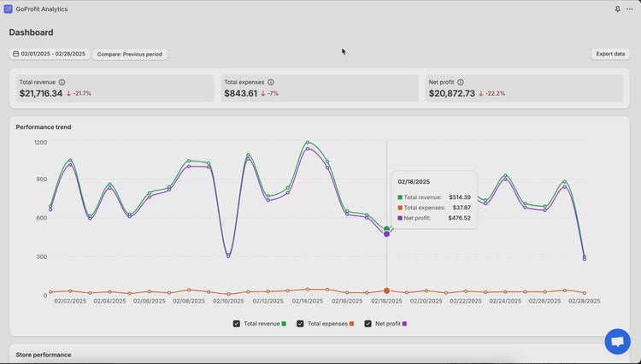Click the Total revenue $21,716.34 card
This screenshot has height=364, width=641.
pyautogui.click(x=115, y=88)
